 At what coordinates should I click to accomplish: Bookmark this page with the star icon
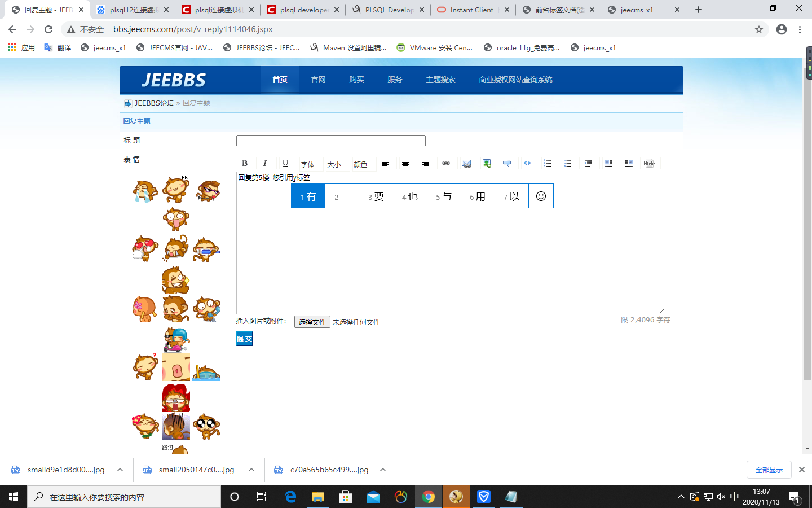click(x=759, y=29)
